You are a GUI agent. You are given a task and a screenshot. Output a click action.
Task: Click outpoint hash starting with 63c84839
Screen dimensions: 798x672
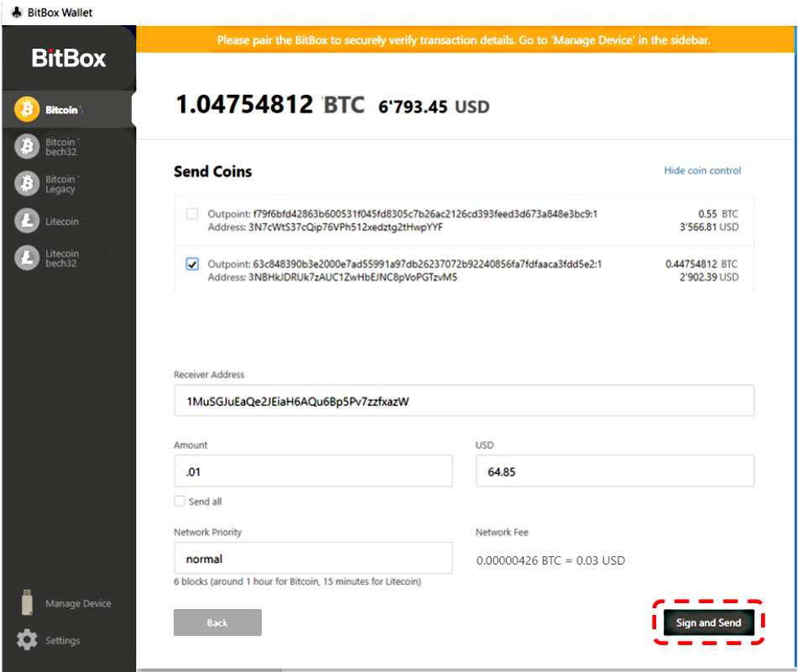(x=427, y=264)
